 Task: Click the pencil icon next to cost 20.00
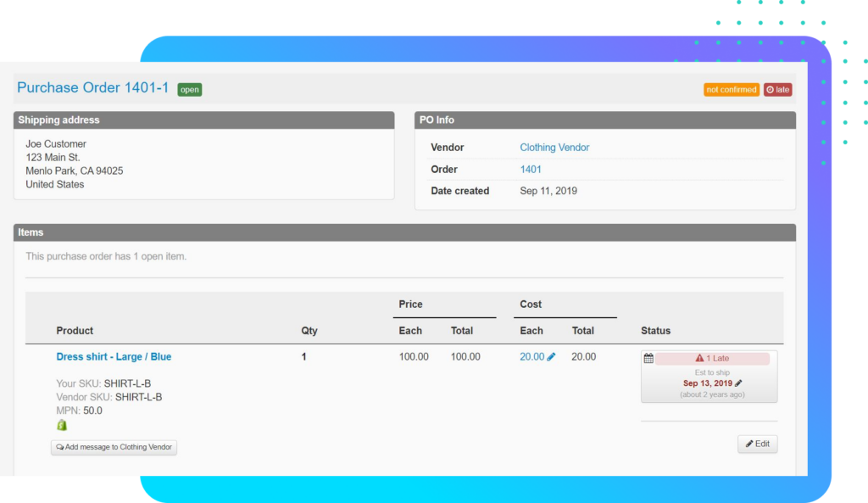point(552,357)
